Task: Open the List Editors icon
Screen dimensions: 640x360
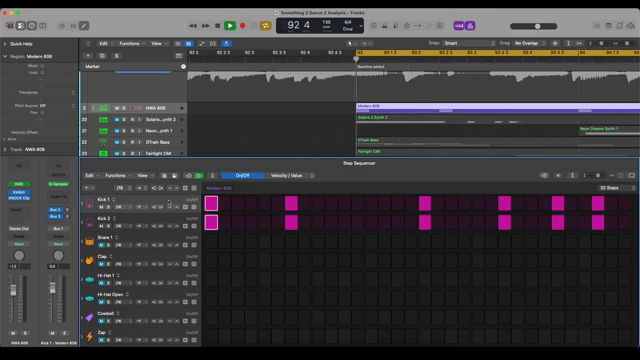Action: click(597, 26)
